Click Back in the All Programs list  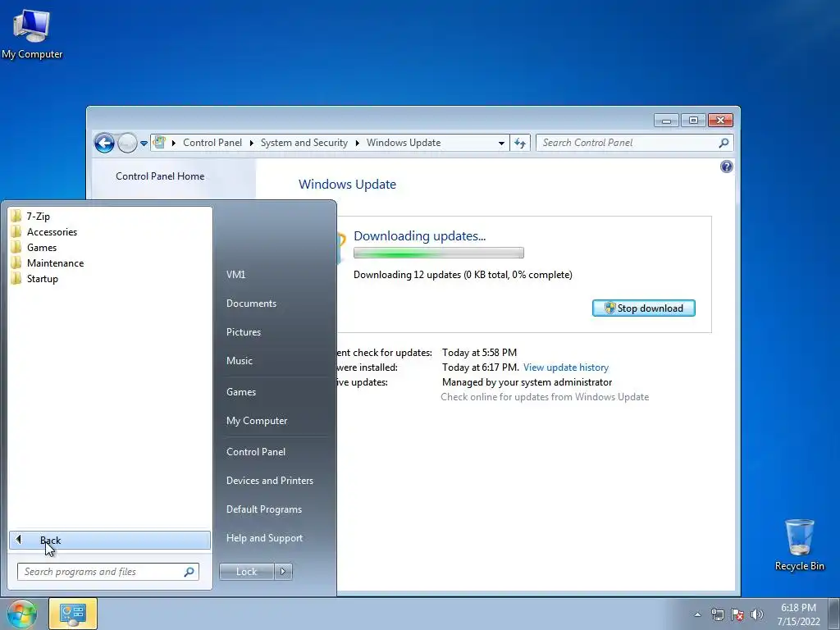(x=110, y=540)
